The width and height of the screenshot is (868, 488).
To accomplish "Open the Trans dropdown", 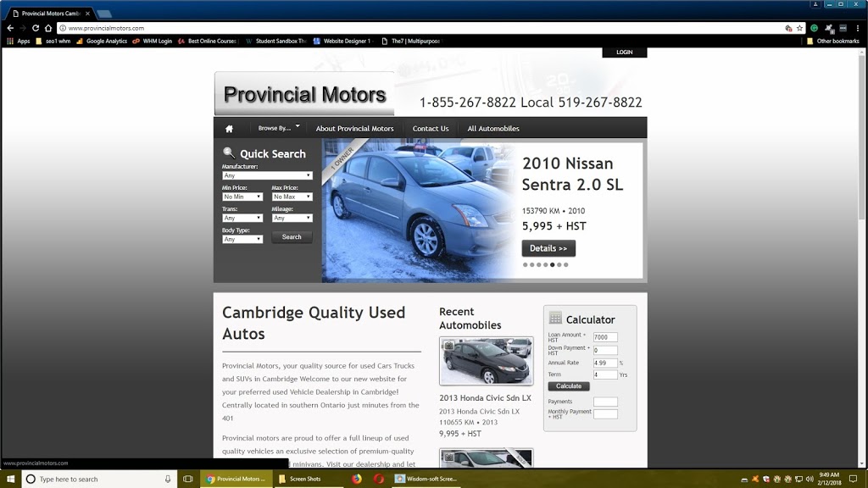I will click(242, 218).
